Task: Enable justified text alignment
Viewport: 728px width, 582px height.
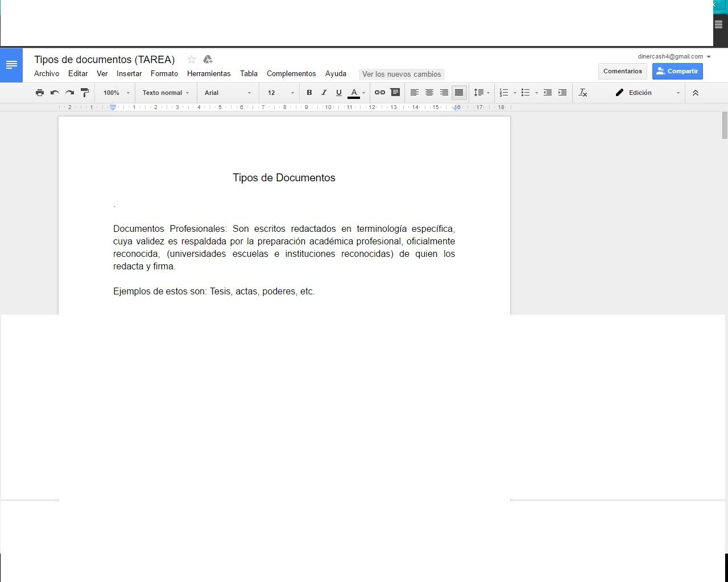Action: pos(459,93)
